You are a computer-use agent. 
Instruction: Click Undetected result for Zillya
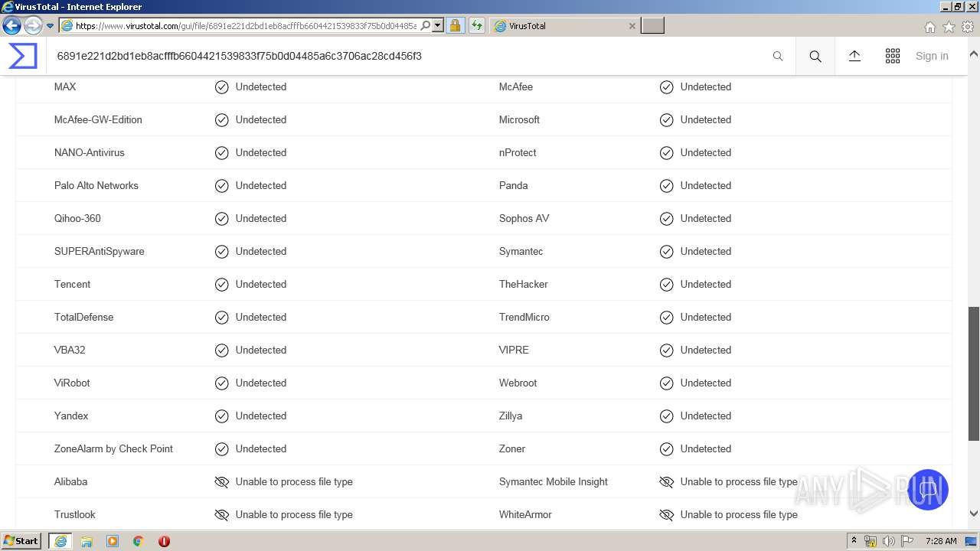706,416
